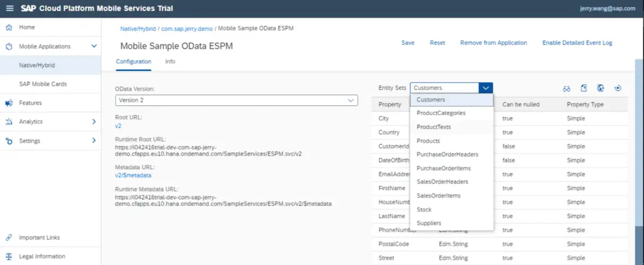Click the Important Links chain icon
644x265 pixels.
tap(9, 238)
